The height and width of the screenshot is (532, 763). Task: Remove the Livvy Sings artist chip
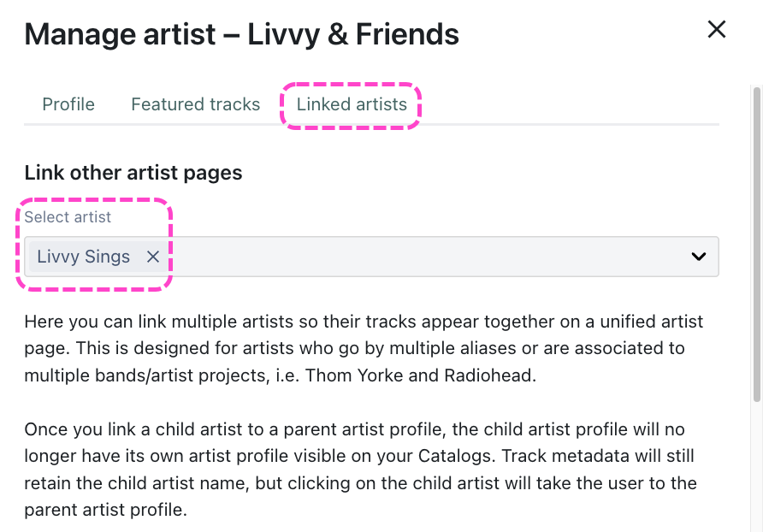[x=153, y=257]
